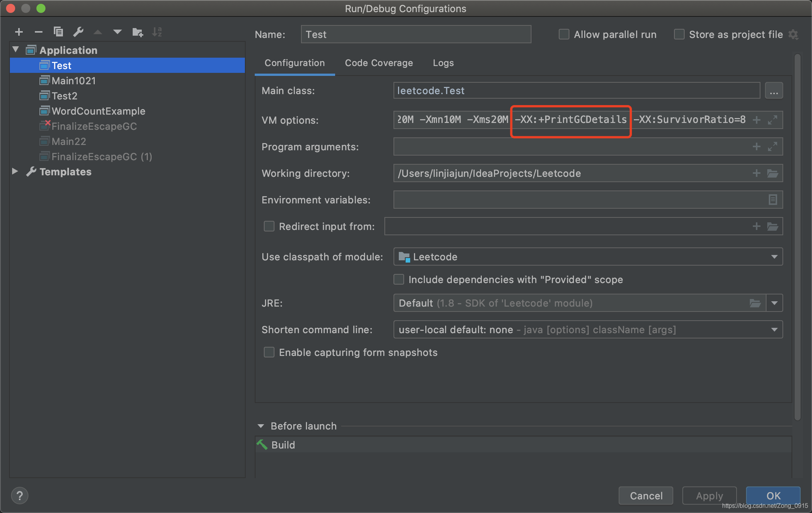
Task: Click the configuration panel vertical scrollbar
Action: [797, 237]
